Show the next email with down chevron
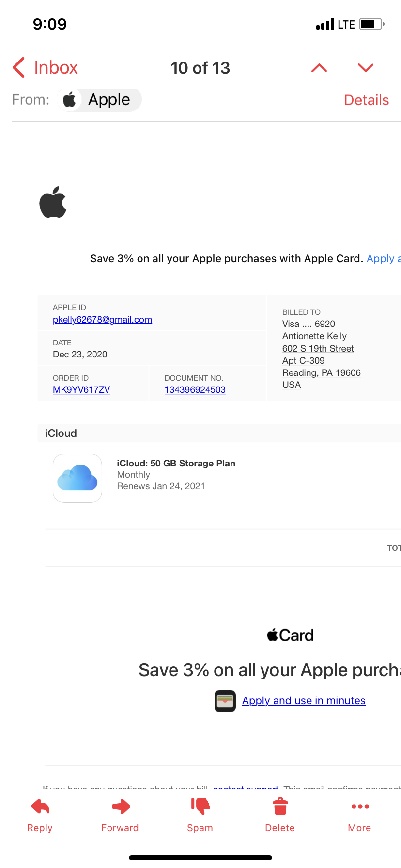Image resolution: width=401 pixels, height=868 pixels. (366, 68)
